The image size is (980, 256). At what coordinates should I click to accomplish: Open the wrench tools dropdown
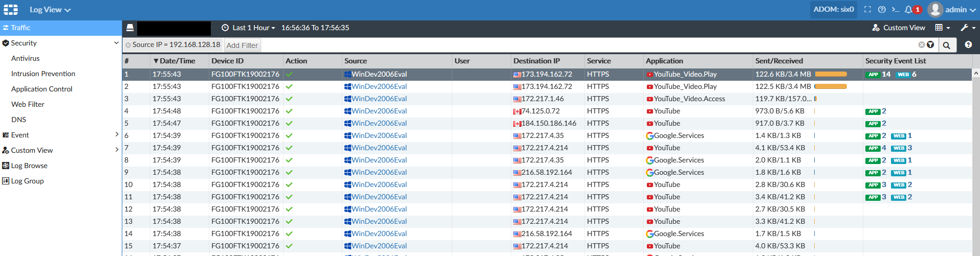pyautogui.click(x=968, y=28)
